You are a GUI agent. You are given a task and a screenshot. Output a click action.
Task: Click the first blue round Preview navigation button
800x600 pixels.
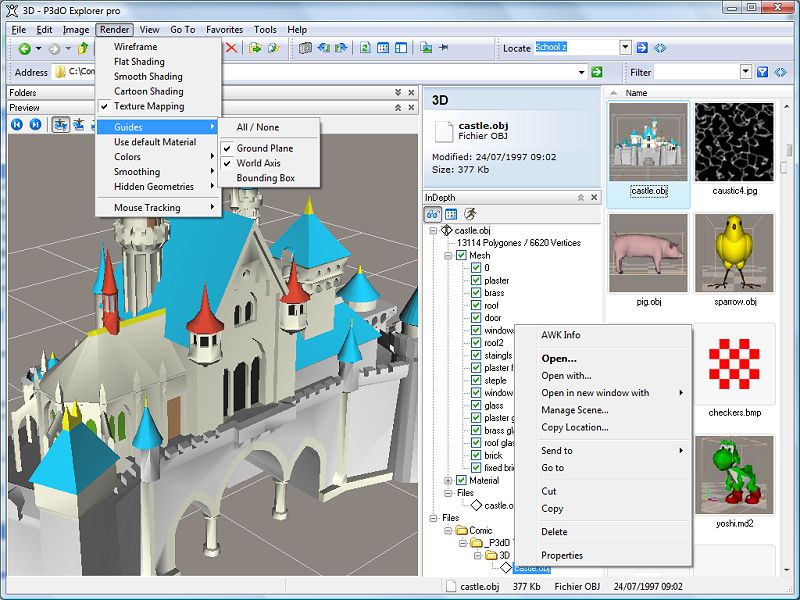point(17,124)
